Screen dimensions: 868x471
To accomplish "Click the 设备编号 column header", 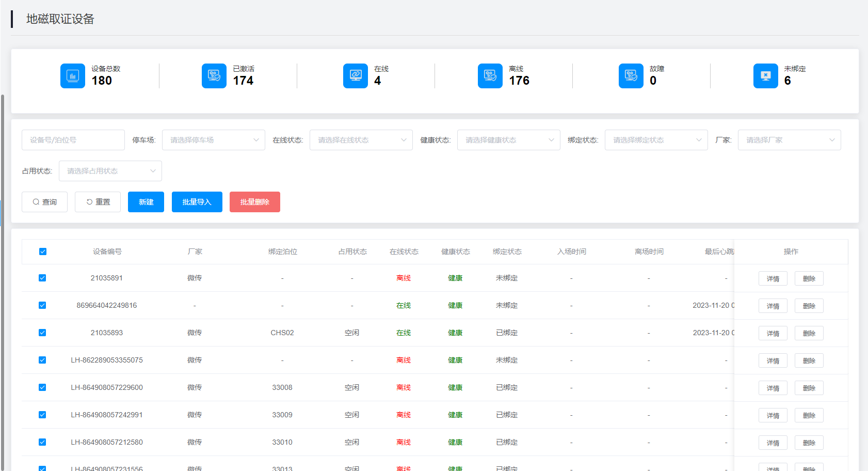I will (x=107, y=252).
